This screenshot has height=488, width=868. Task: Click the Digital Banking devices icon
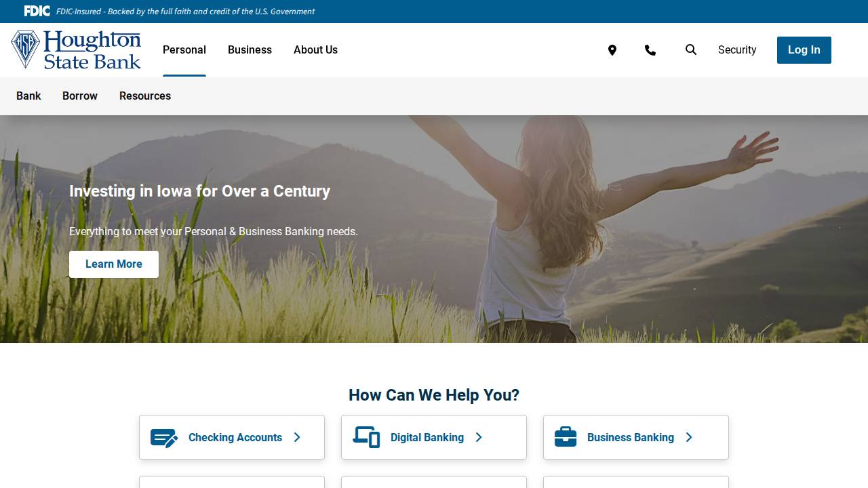point(366,437)
